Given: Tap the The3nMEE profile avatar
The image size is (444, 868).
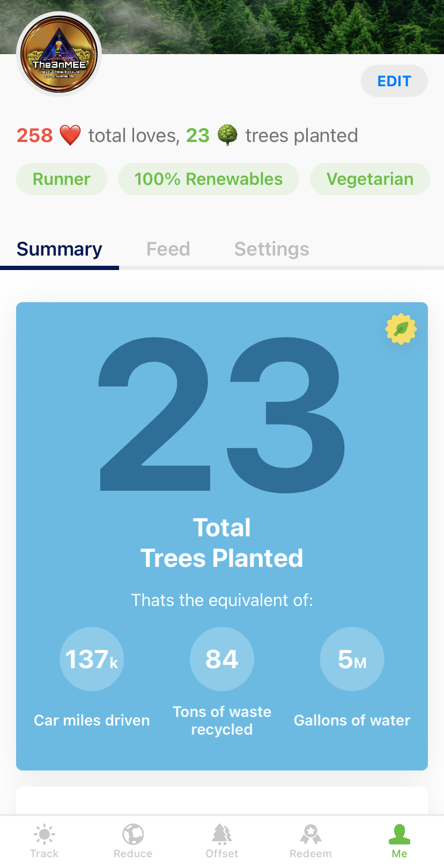Looking at the screenshot, I should [59, 55].
